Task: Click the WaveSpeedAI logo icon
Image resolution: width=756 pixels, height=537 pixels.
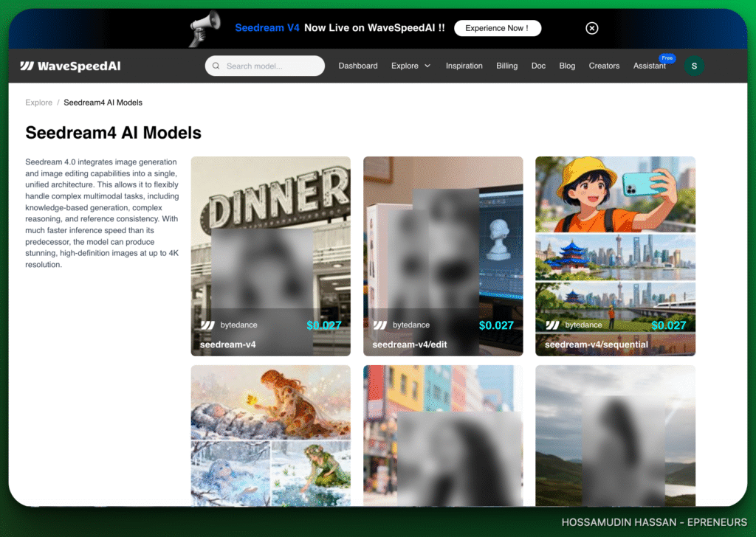Action: pos(27,66)
